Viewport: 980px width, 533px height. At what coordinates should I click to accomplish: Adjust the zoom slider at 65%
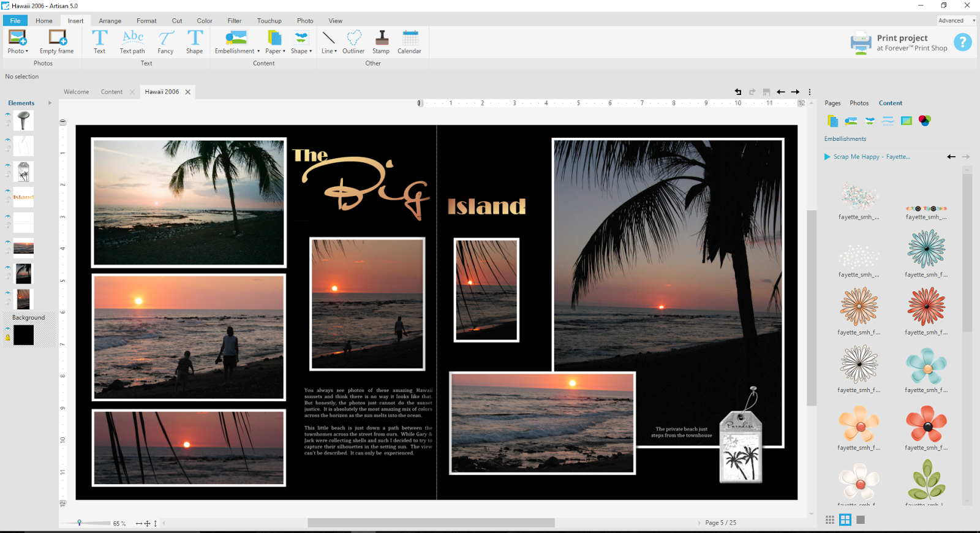pos(80,523)
